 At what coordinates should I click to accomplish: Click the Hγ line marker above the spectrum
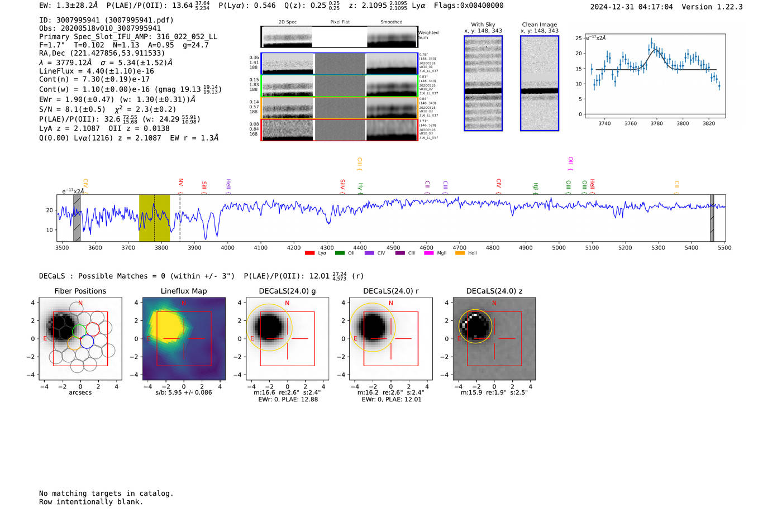tap(360, 188)
